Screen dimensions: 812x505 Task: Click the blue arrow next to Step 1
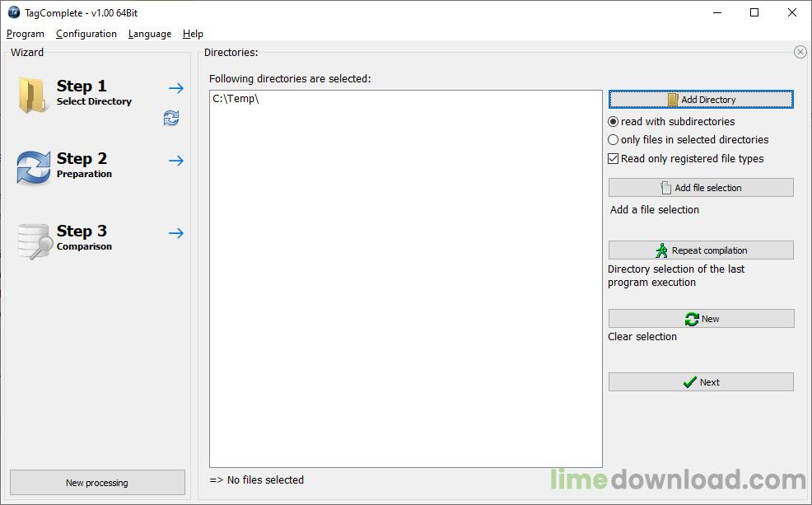pyautogui.click(x=176, y=88)
